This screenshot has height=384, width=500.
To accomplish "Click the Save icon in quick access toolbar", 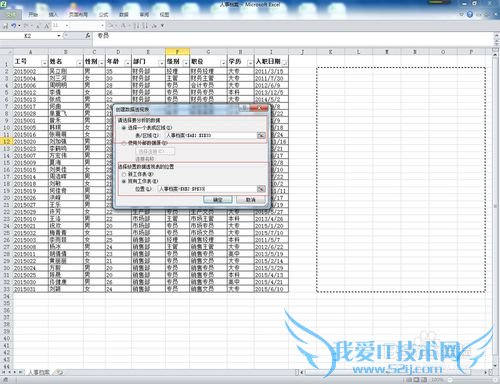I will [6, 26].
